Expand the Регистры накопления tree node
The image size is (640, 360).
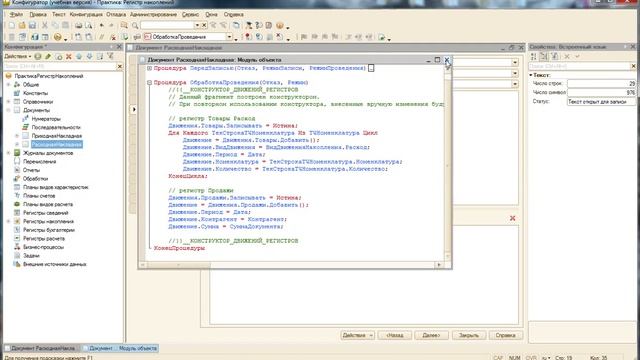[x=8, y=221]
